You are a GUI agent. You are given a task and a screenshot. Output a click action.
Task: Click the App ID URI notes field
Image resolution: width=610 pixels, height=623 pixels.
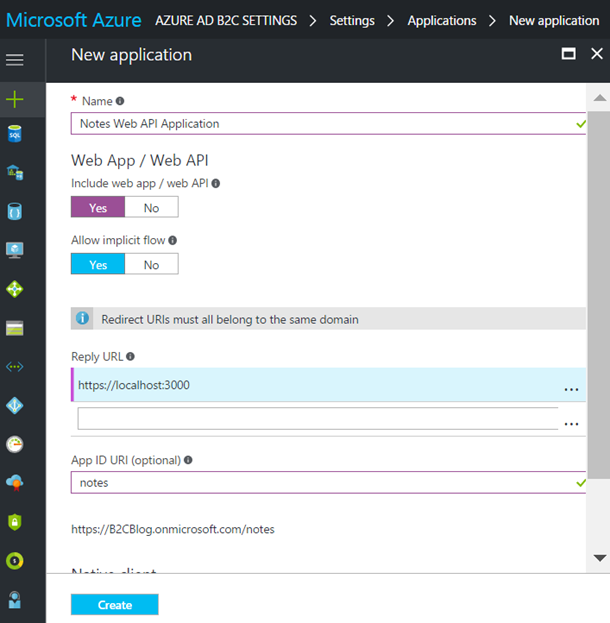(328, 482)
